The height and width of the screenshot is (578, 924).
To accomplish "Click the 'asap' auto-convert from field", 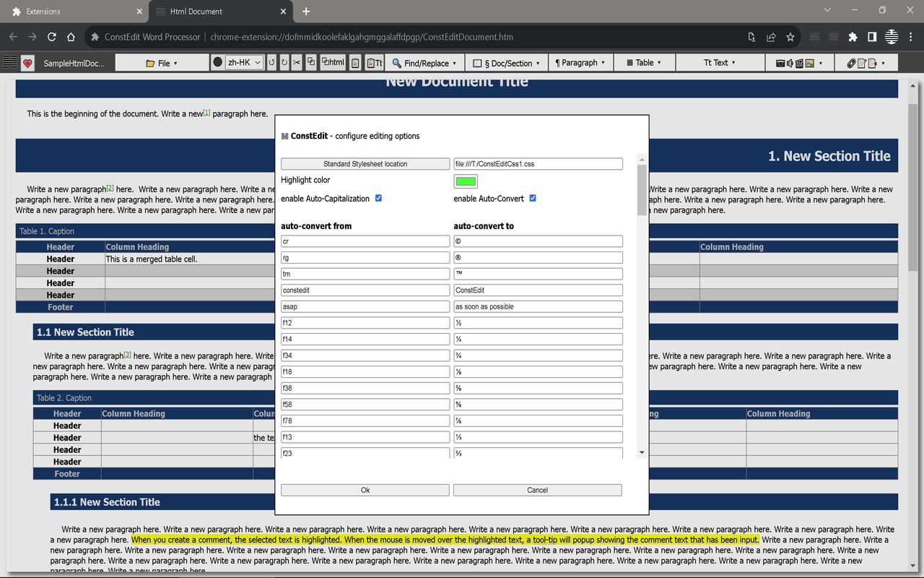I will [365, 306].
